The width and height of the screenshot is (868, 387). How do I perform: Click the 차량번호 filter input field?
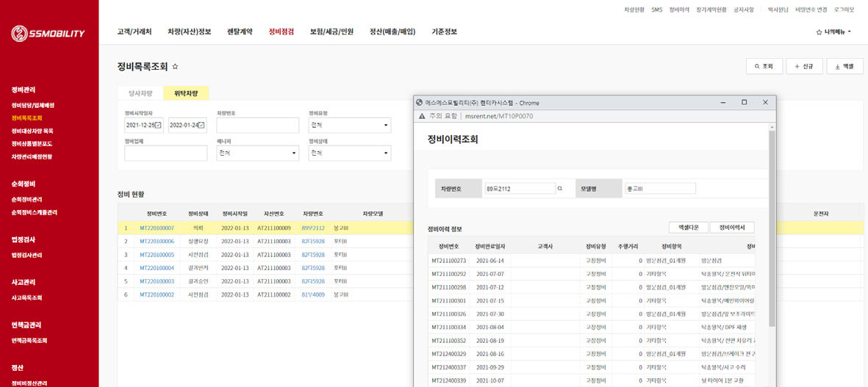pos(257,126)
